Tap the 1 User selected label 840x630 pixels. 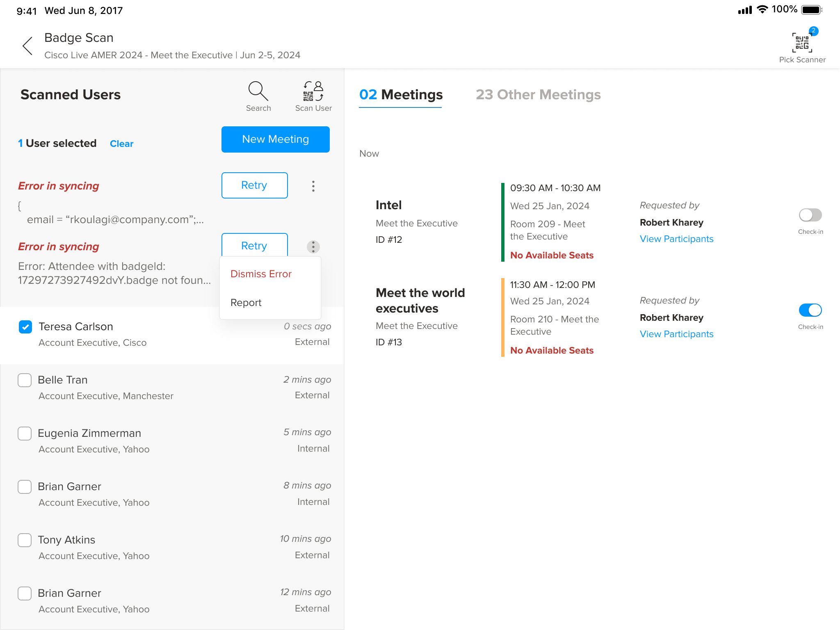pos(57,143)
